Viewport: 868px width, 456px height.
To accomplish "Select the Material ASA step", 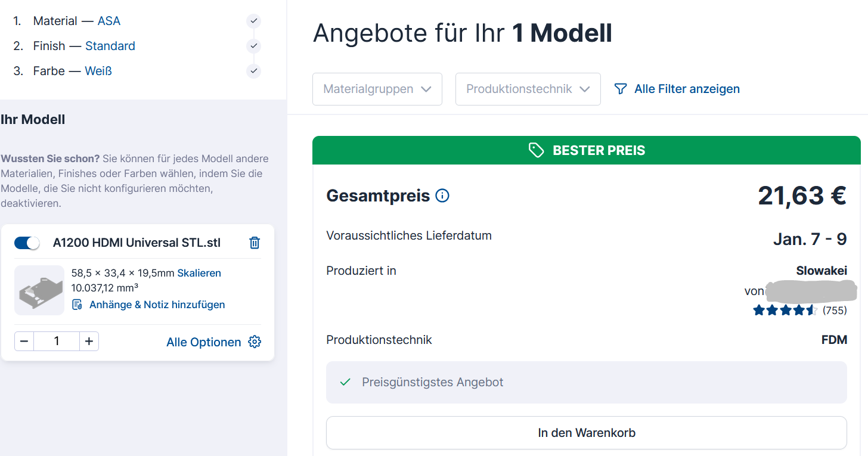I will click(x=108, y=21).
